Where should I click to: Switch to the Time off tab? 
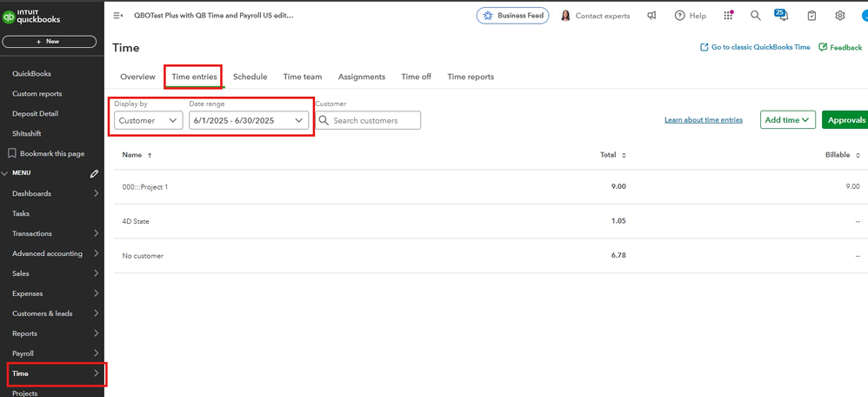(x=417, y=77)
